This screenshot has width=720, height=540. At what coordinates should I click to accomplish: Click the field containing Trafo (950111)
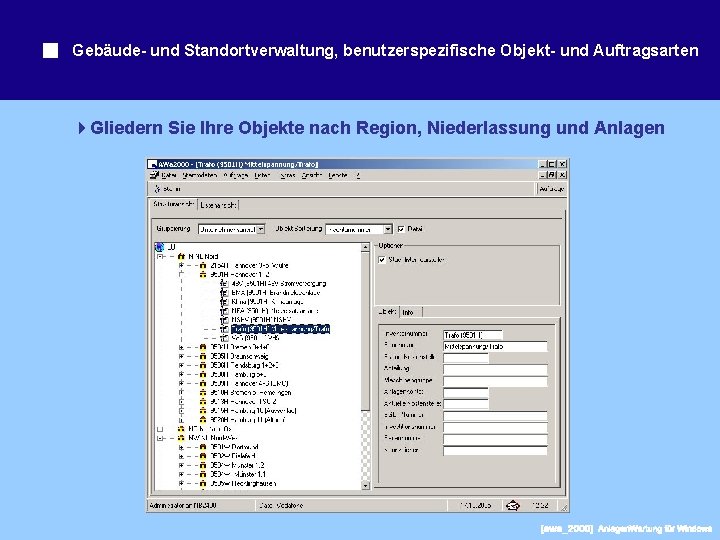tap(473, 335)
